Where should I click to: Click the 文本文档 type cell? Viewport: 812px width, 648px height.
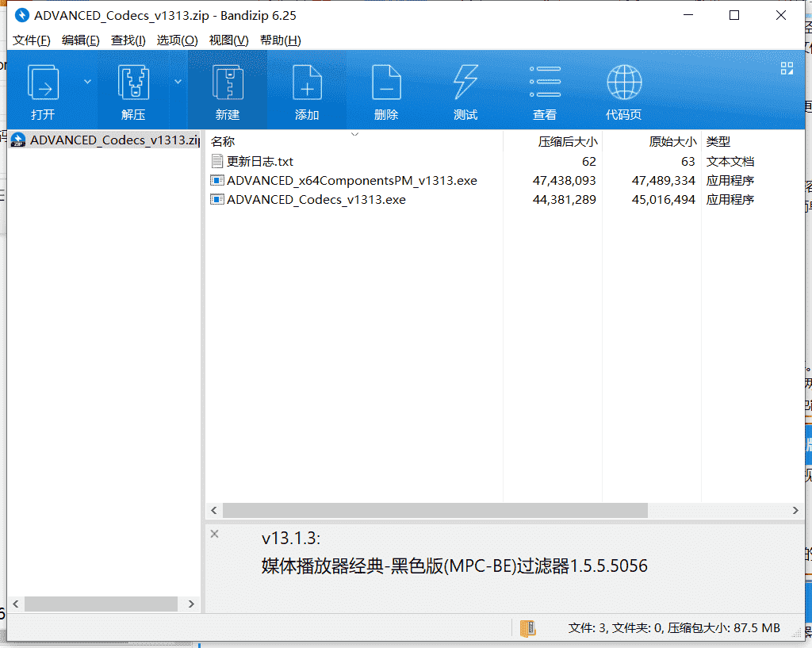pyautogui.click(x=730, y=162)
